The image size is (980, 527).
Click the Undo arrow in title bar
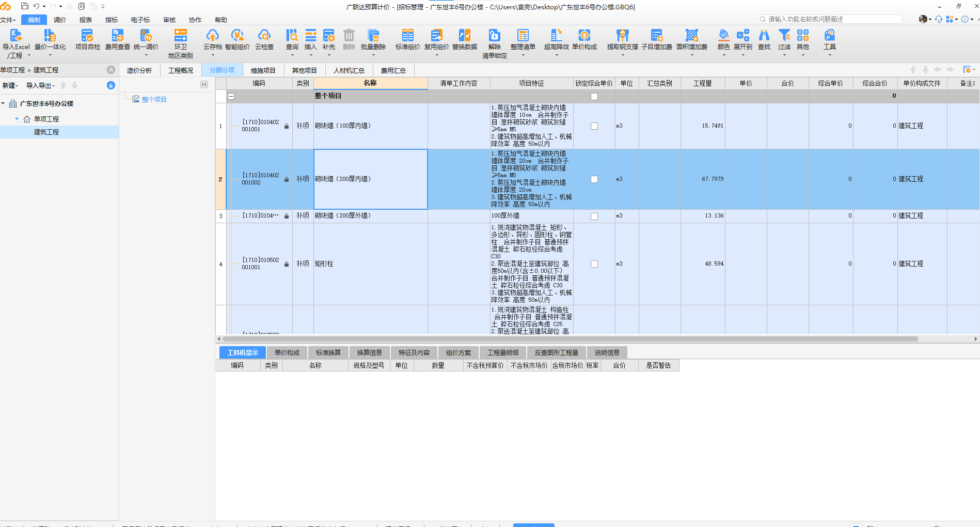tap(36, 7)
